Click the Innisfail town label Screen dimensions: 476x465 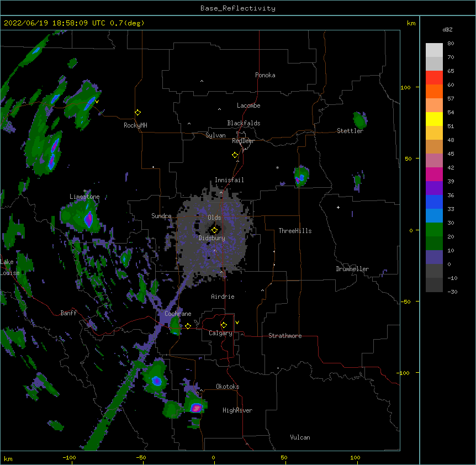[x=229, y=180]
